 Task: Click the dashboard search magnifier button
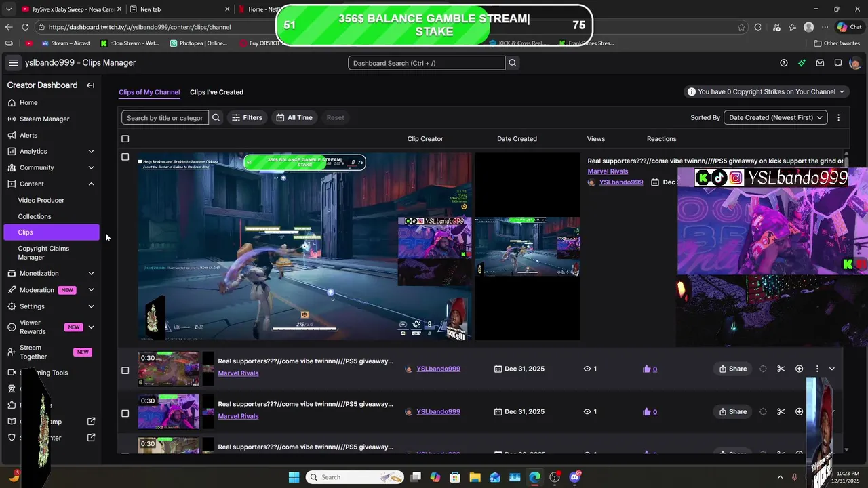click(513, 63)
